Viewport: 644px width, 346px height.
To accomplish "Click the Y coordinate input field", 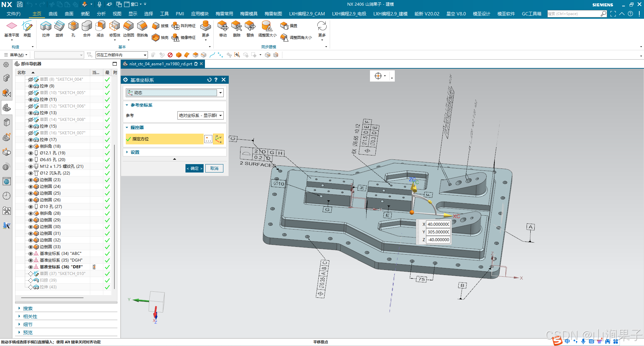I will [438, 232].
